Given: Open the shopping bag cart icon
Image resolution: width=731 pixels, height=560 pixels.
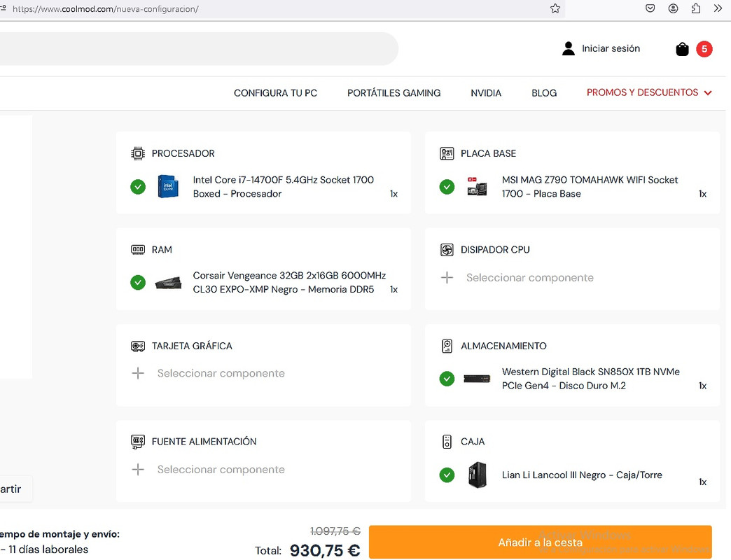Looking at the screenshot, I should [682, 49].
